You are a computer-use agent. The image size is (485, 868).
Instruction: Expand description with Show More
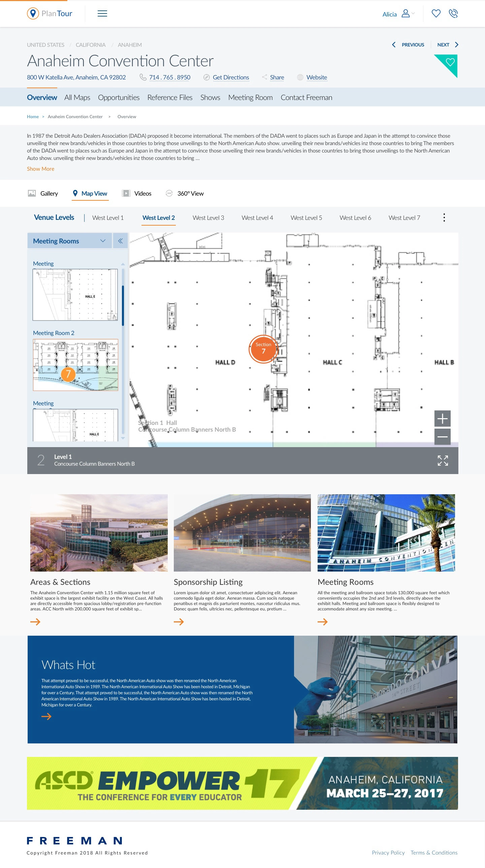(x=40, y=169)
